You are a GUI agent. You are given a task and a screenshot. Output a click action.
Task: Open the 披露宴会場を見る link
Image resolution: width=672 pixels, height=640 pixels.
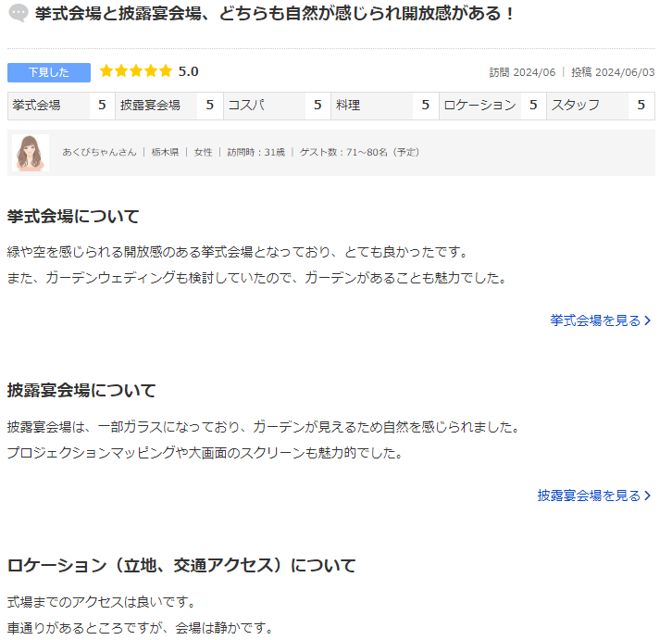coord(589,496)
